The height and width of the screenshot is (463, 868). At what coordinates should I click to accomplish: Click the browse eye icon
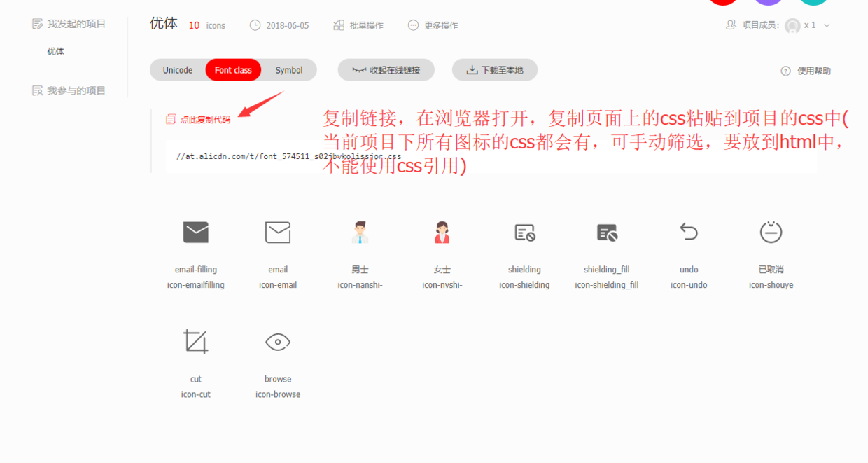[x=277, y=341]
